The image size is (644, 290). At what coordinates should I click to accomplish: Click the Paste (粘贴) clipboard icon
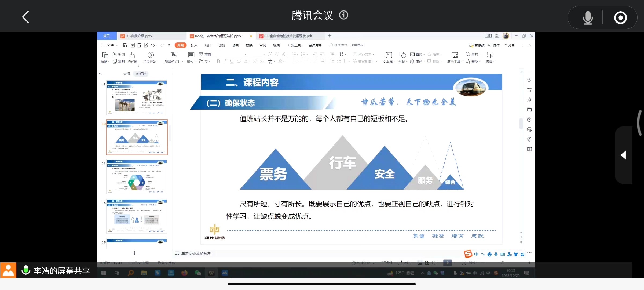[x=105, y=55]
